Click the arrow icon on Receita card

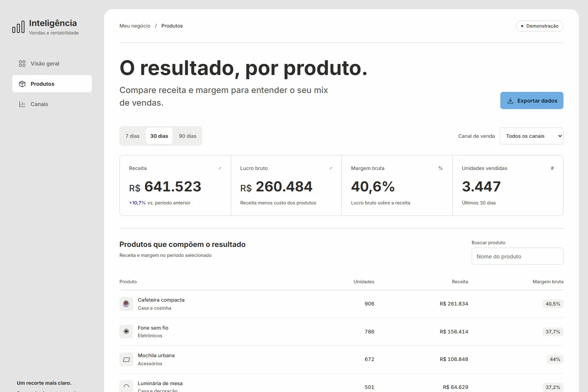220,168
